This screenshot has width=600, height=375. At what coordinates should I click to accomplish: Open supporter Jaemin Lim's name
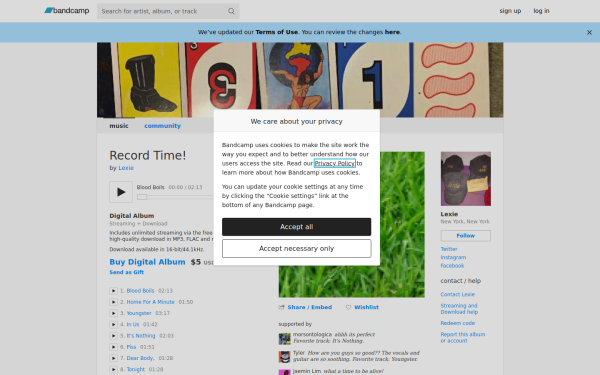point(307,371)
